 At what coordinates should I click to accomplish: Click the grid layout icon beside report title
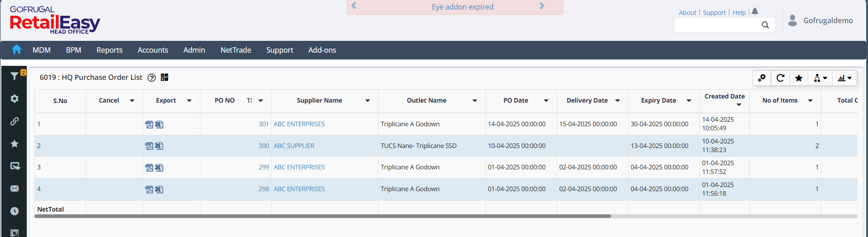click(x=165, y=78)
